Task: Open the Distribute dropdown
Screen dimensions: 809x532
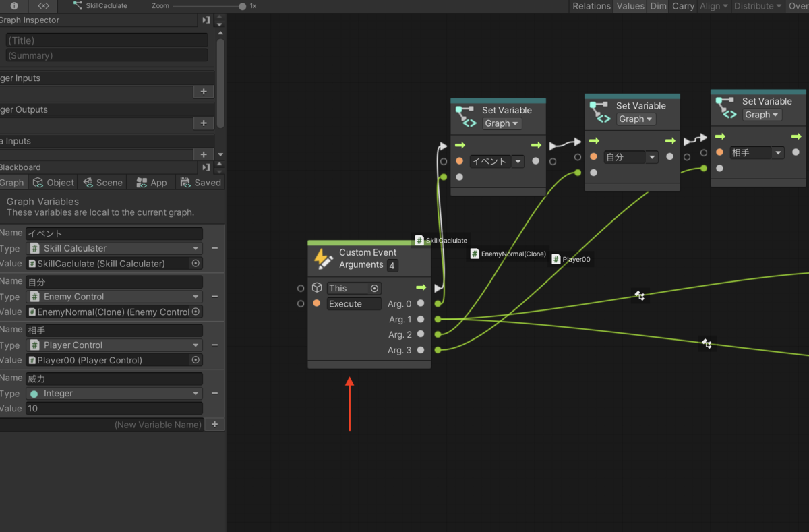Action: tap(758, 6)
